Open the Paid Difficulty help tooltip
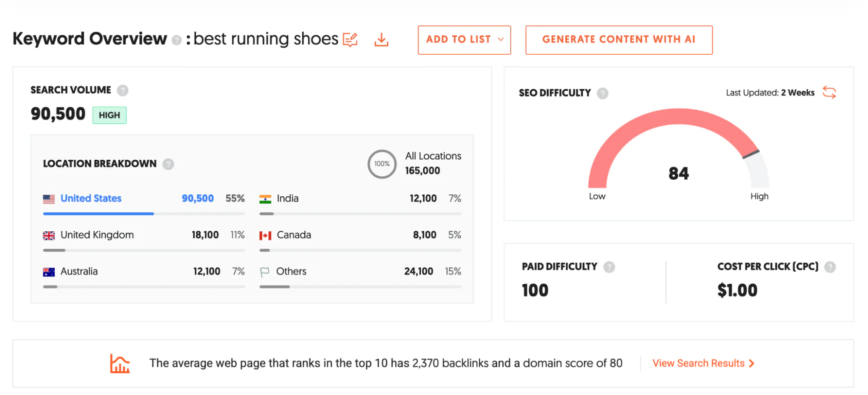Viewport: 868px width, 395px height. 609,267
